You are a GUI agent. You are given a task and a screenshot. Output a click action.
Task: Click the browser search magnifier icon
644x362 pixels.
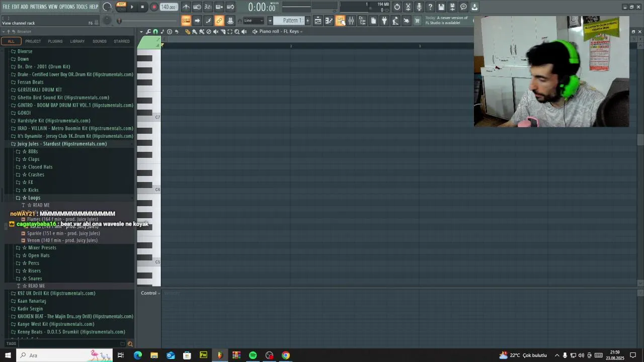tap(130, 344)
